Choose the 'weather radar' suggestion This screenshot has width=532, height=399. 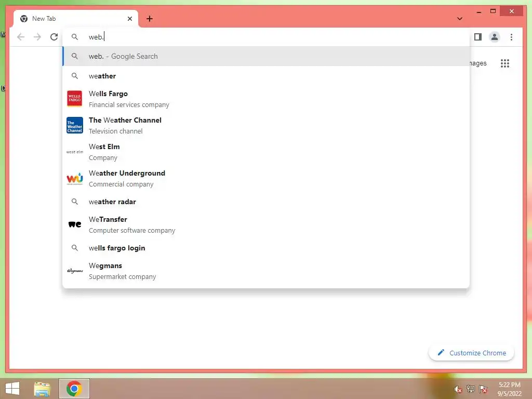tap(266, 202)
